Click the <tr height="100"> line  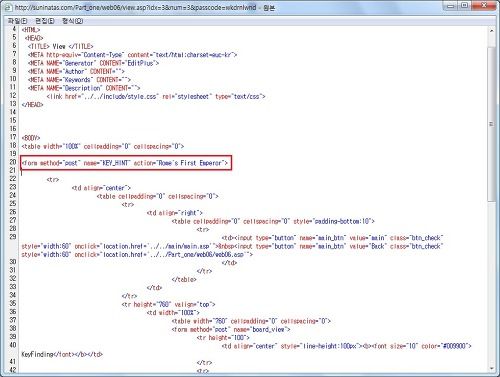point(223,338)
